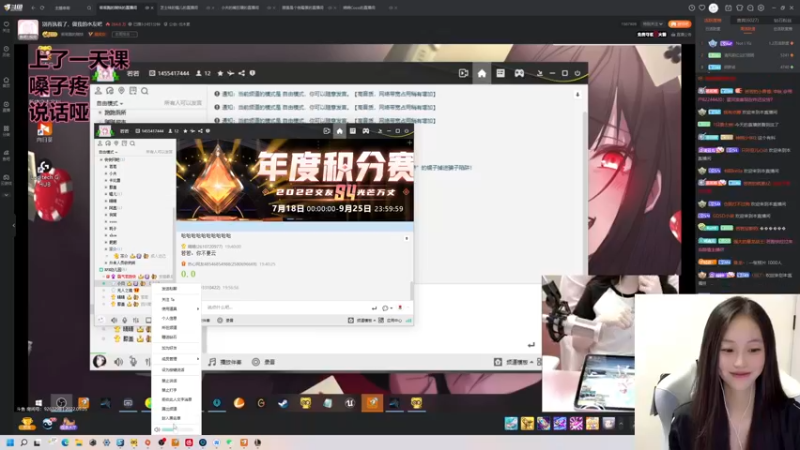Image resolution: width=800 pixels, height=450 pixels.
Task: Open the history clock icon in top client bar
Action: [x=691, y=8]
